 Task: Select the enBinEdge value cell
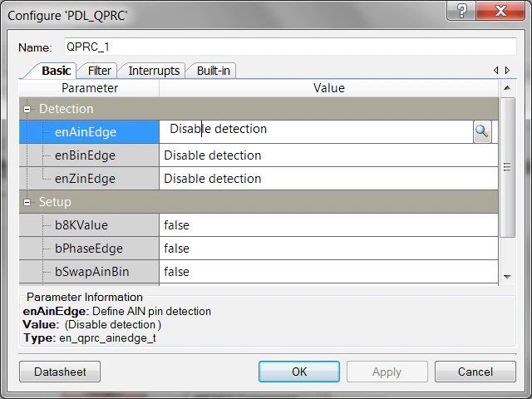[328, 155]
